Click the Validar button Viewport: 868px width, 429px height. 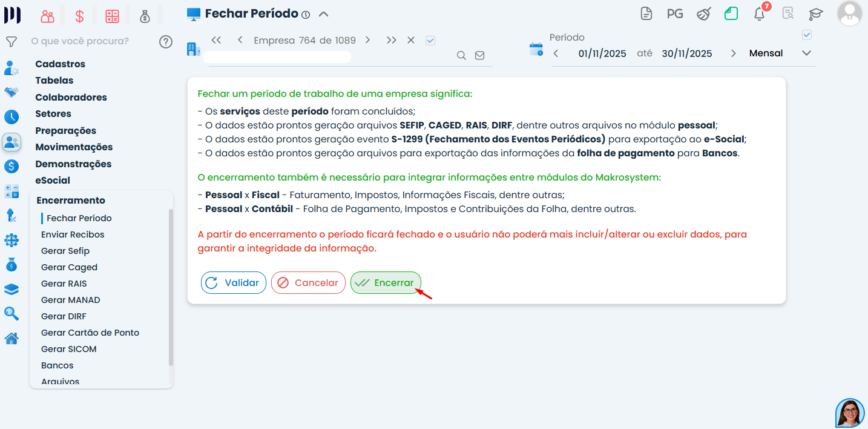234,283
